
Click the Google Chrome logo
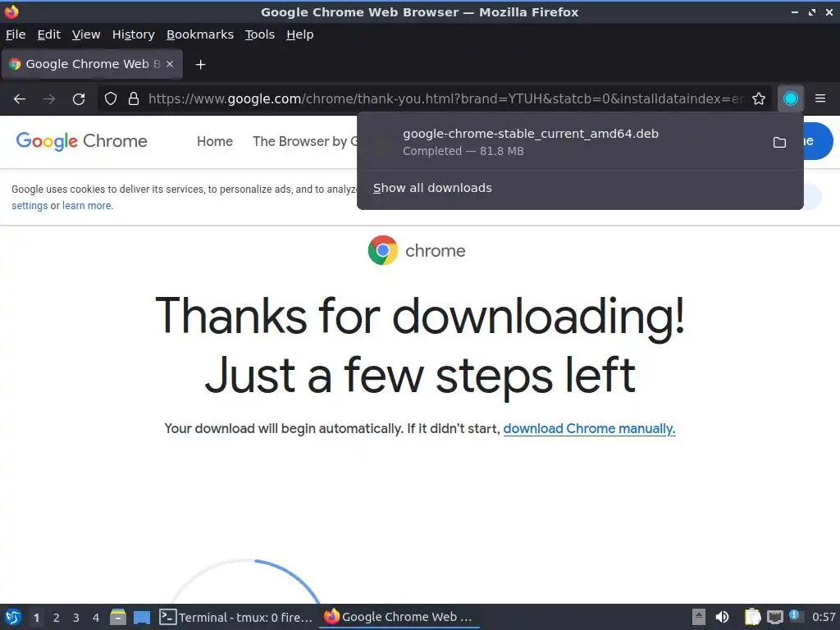pyautogui.click(x=81, y=141)
